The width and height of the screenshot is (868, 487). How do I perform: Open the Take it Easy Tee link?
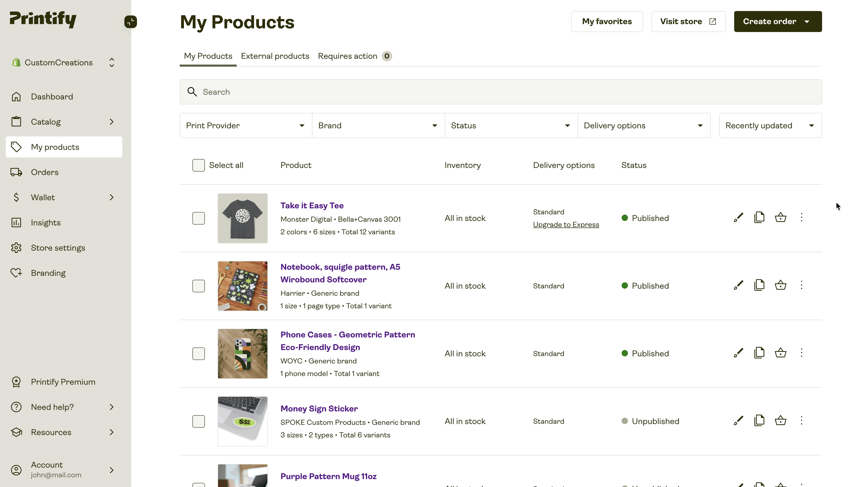click(312, 206)
